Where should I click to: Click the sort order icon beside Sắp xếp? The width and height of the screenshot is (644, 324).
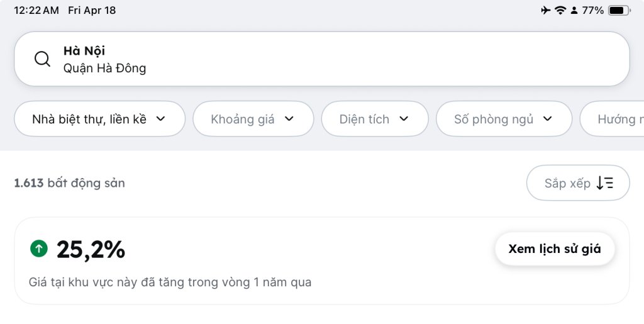click(x=605, y=182)
